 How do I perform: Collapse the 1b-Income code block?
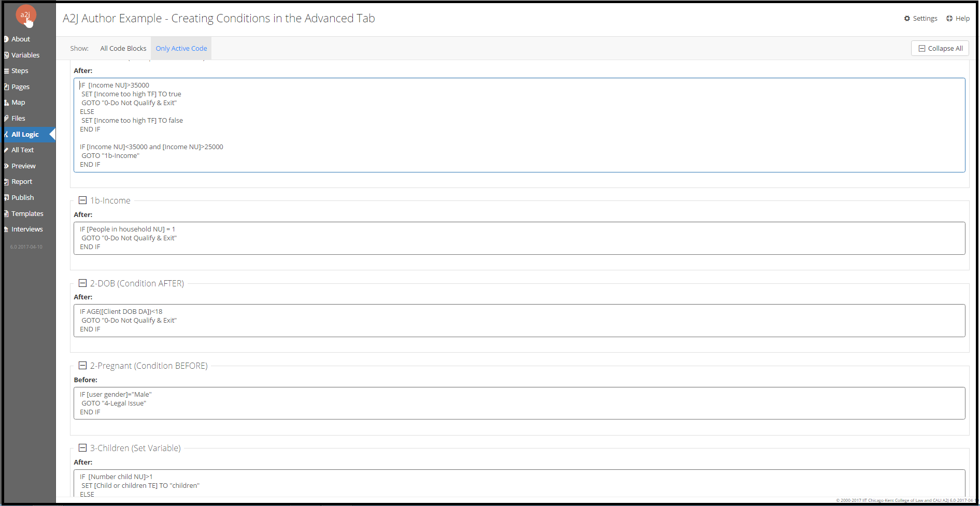coord(83,200)
